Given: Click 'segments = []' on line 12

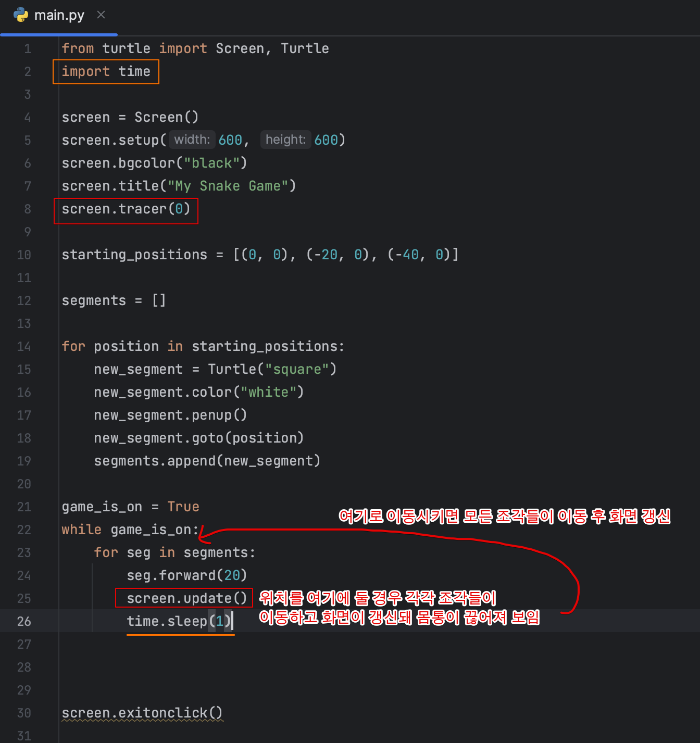Looking at the screenshot, I should pyautogui.click(x=114, y=300).
